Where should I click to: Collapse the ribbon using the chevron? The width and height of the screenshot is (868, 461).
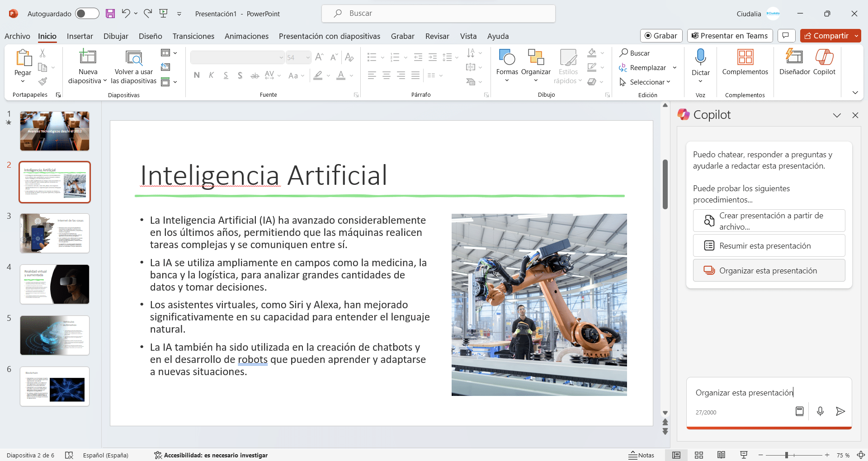pyautogui.click(x=855, y=93)
